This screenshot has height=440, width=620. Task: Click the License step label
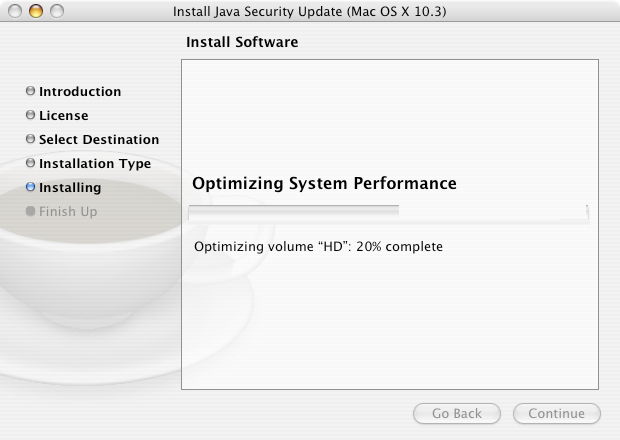point(63,116)
